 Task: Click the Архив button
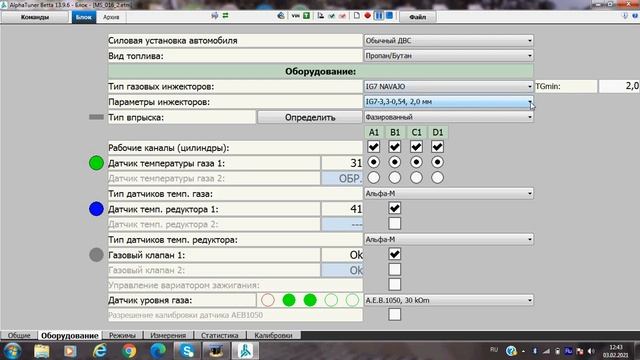111,17
